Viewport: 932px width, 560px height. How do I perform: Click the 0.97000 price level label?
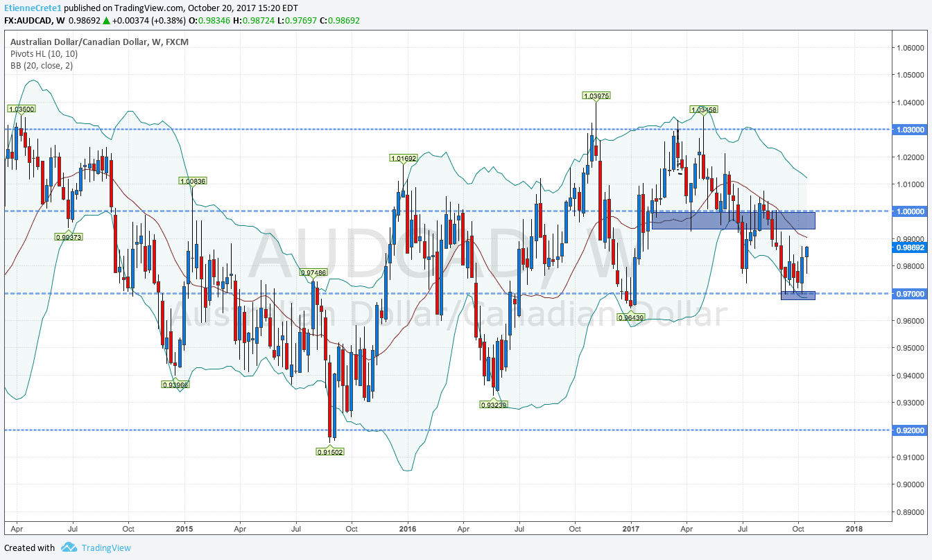click(x=909, y=293)
